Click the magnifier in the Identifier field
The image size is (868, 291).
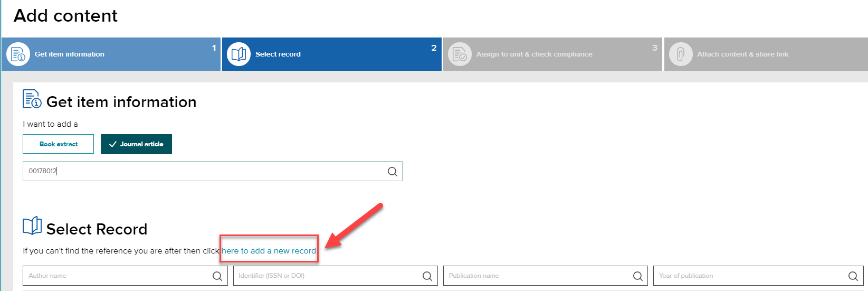[x=427, y=276]
